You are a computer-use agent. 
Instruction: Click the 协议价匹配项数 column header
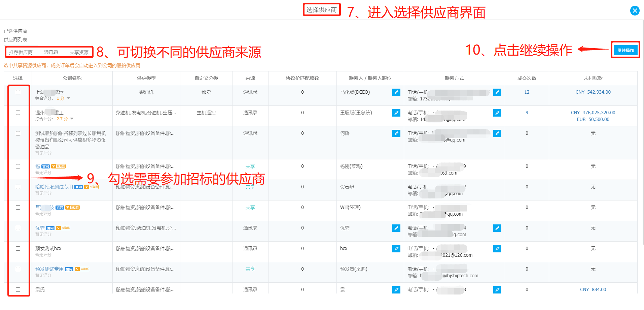302,78
